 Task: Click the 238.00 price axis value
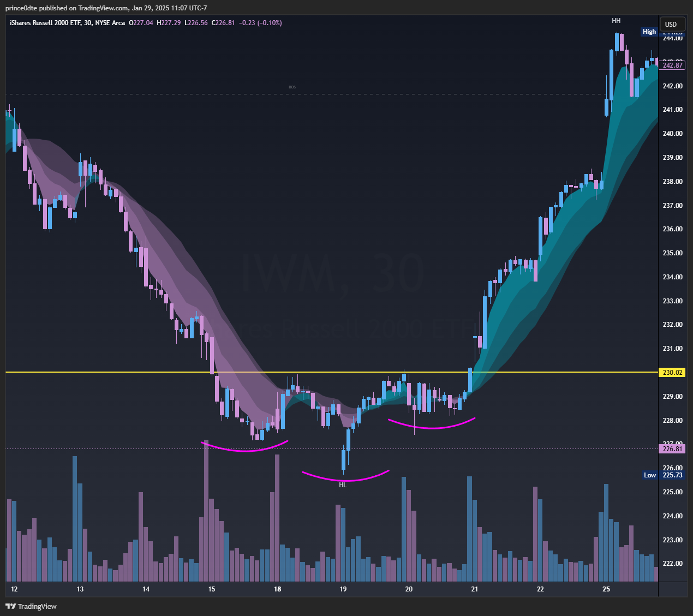672,182
